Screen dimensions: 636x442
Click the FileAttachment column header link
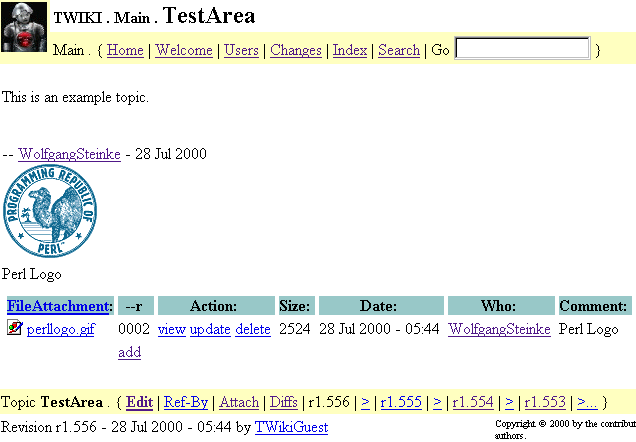[59, 306]
